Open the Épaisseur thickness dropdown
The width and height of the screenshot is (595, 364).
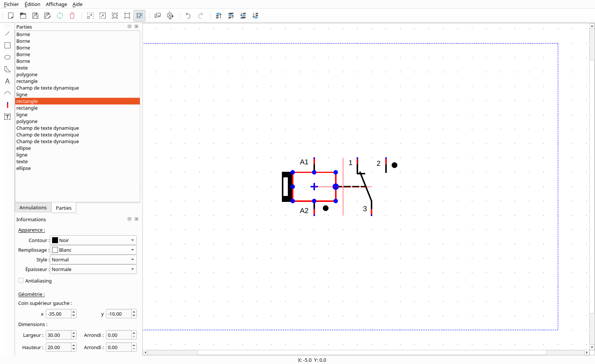coord(93,269)
